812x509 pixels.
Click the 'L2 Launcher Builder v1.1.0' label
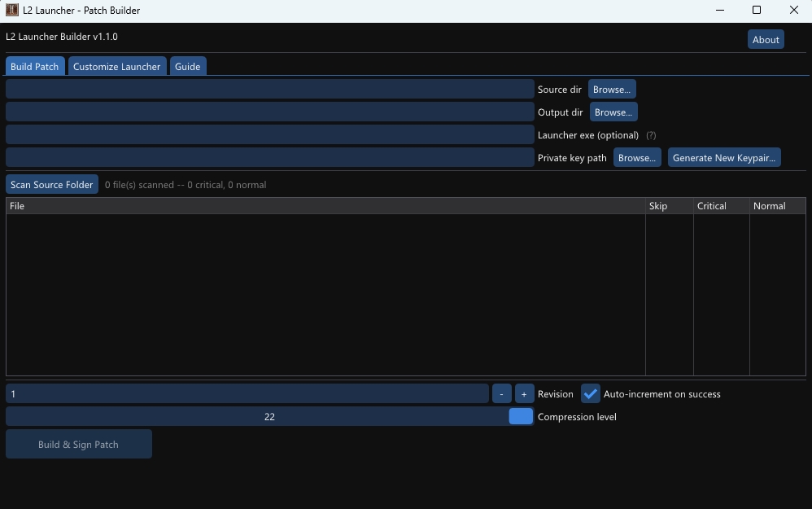point(62,37)
